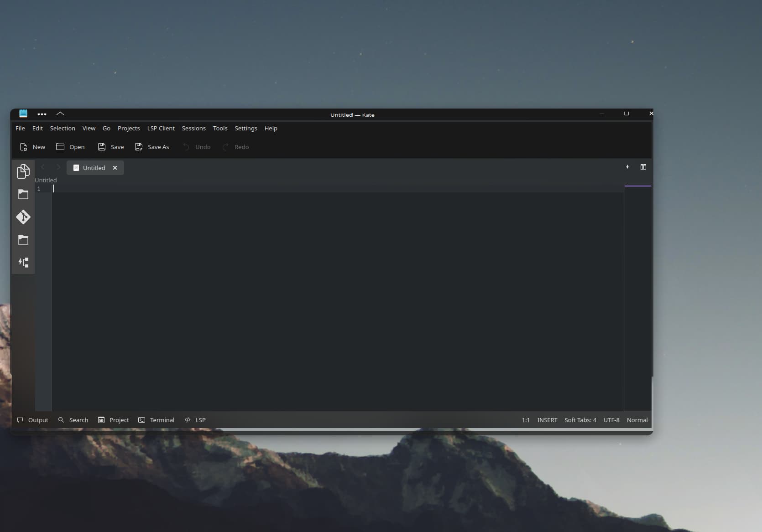Click the Quick Open lightning icon
This screenshot has width=762, height=532.
tap(627, 167)
